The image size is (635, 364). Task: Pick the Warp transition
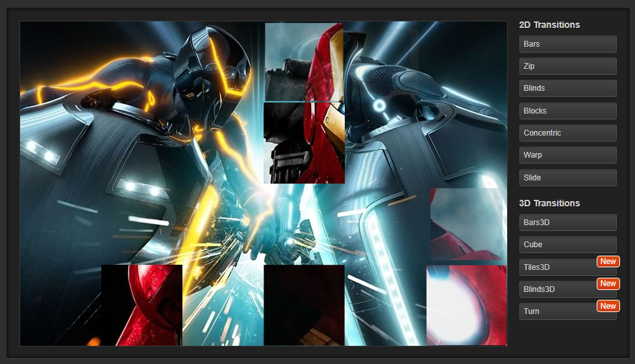coord(567,155)
